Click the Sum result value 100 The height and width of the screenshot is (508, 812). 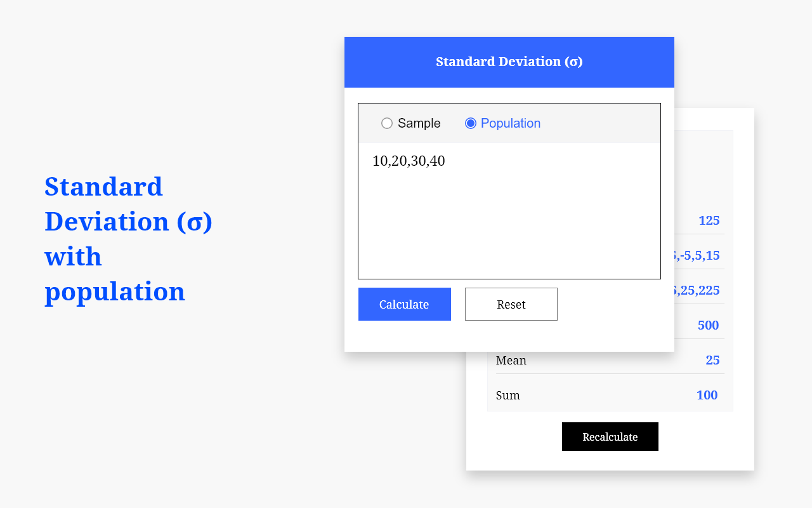(x=707, y=396)
